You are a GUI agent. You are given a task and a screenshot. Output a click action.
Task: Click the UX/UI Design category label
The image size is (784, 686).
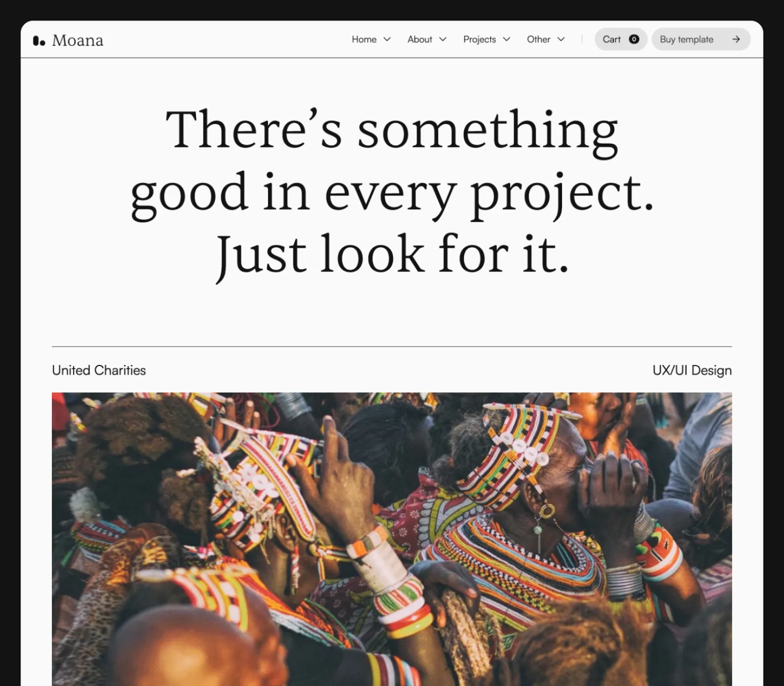[692, 370]
